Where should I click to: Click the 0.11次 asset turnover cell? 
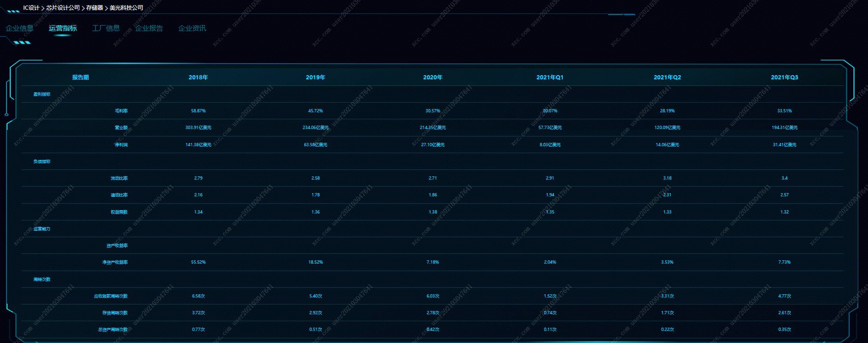pyautogui.click(x=550, y=330)
